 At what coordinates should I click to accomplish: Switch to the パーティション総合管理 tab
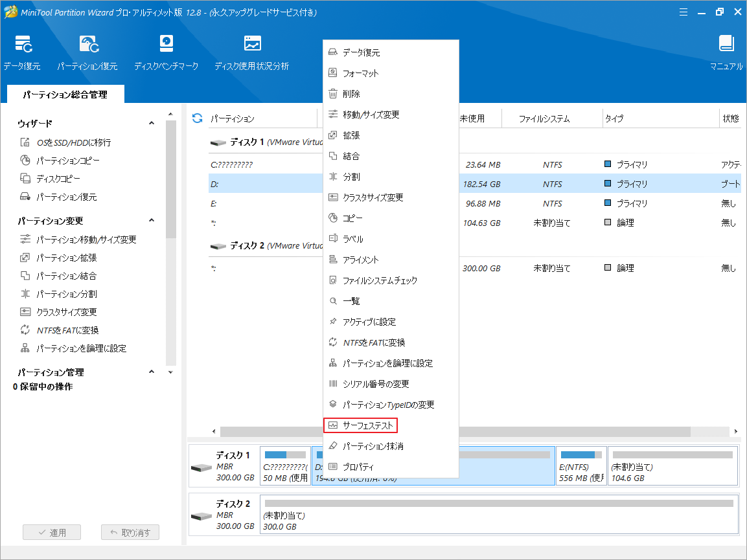click(x=65, y=95)
